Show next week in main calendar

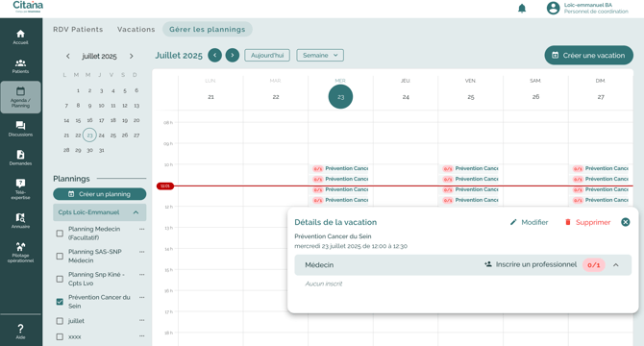233,55
